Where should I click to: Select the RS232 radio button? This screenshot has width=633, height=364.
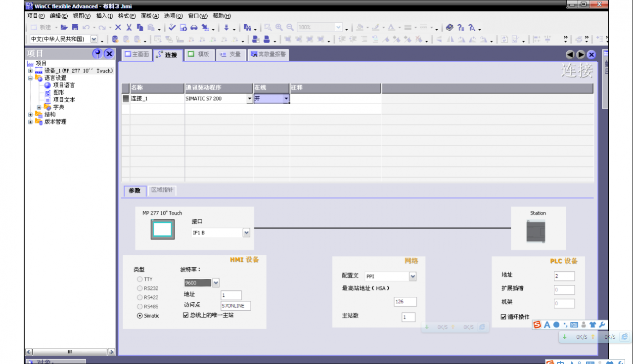[x=140, y=288]
